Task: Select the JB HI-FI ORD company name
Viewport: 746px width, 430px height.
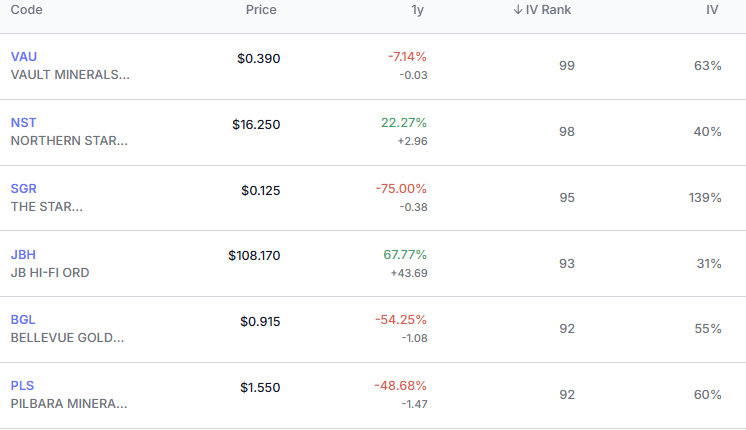Action: pos(50,273)
